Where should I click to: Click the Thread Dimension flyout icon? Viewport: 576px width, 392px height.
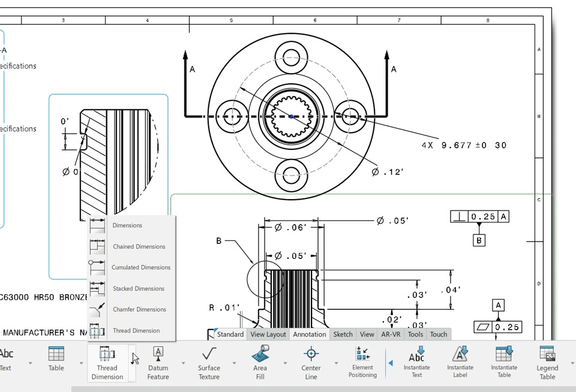(x=97, y=330)
